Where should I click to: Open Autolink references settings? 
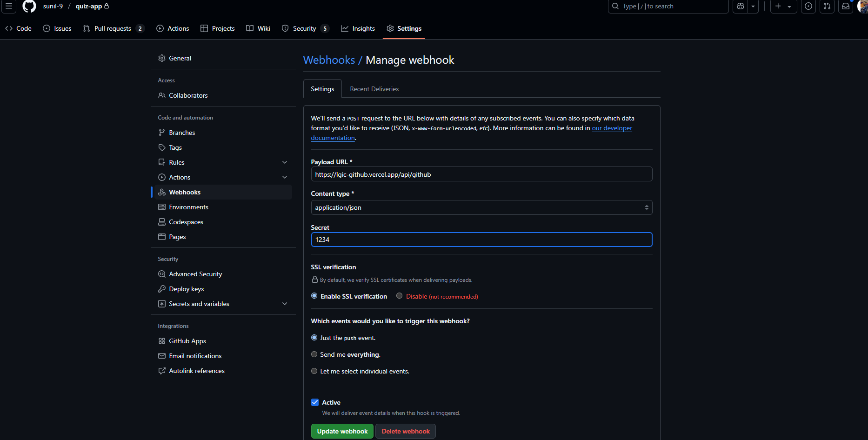[221, 371]
